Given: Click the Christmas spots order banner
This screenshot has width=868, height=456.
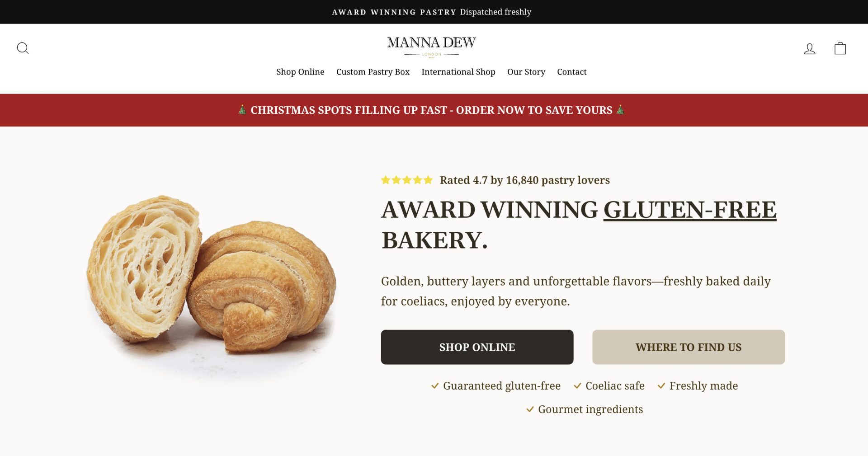Looking at the screenshot, I should [x=432, y=109].
